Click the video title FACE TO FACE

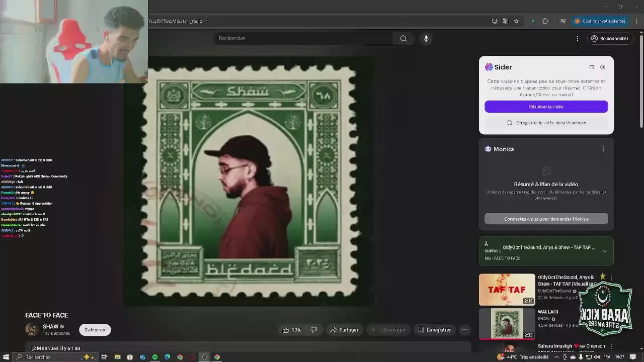click(x=47, y=315)
